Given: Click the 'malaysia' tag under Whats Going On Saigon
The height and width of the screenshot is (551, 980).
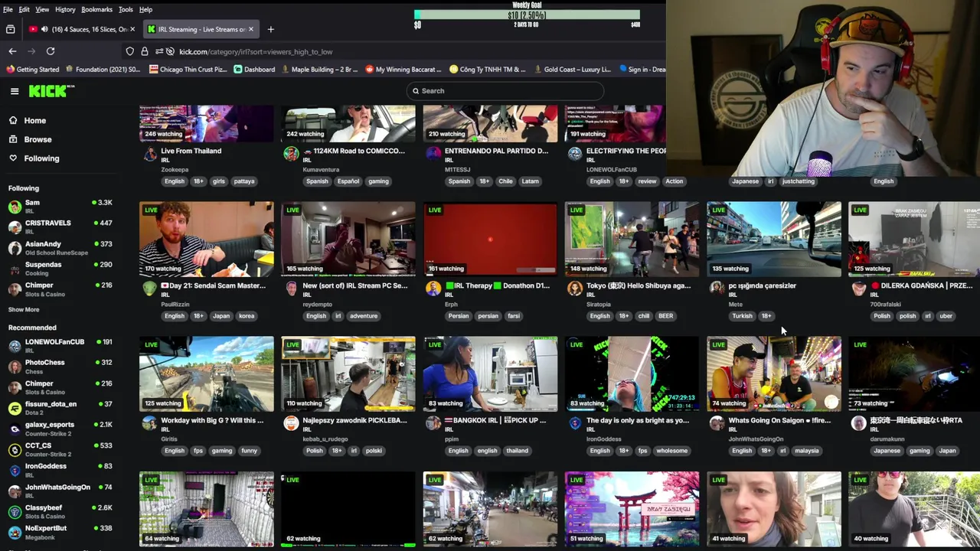Looking at the screenshot, I should coord(806,451).
